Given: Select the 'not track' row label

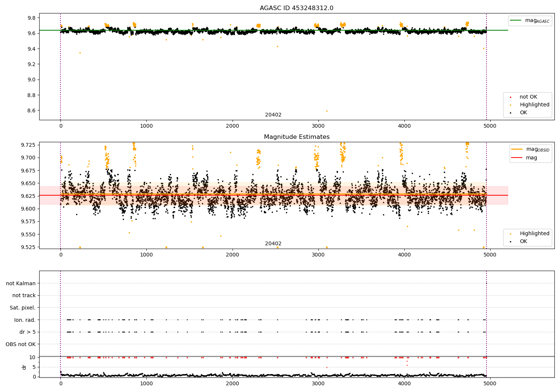Looking at the screenshot, I should click(24, 295).
